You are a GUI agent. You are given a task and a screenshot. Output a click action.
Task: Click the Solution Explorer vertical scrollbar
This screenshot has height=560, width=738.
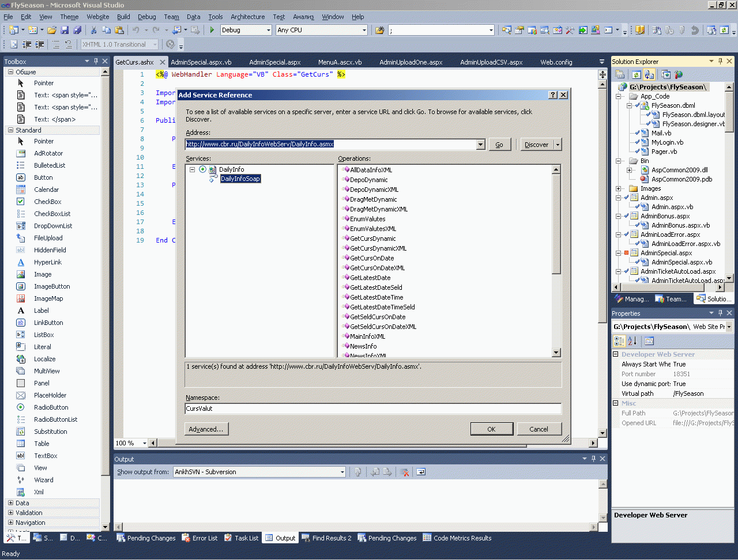coord(729,183)
